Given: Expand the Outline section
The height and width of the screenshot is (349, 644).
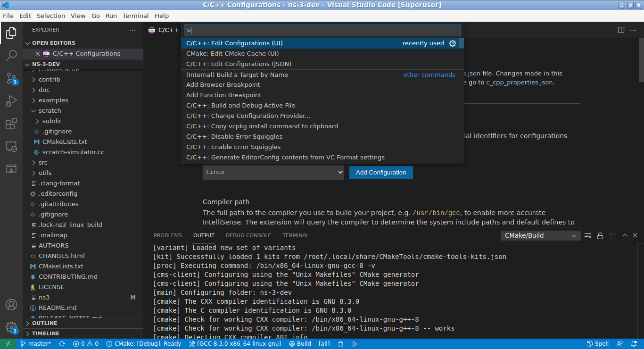Looking at the screenshot, I should [x=83, y=323].
